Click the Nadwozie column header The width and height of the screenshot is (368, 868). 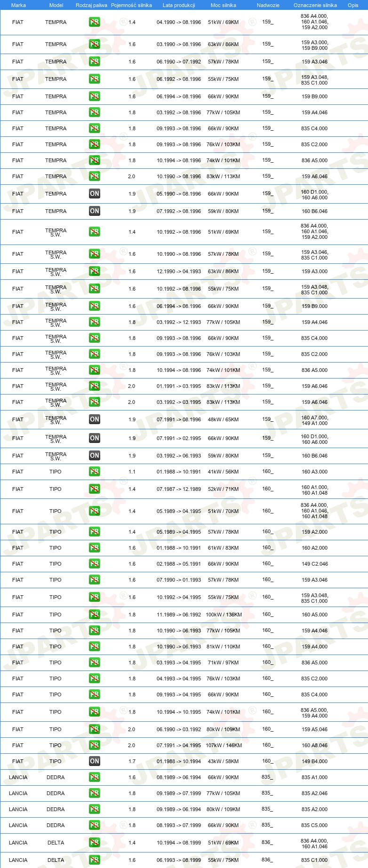[268, 5]
